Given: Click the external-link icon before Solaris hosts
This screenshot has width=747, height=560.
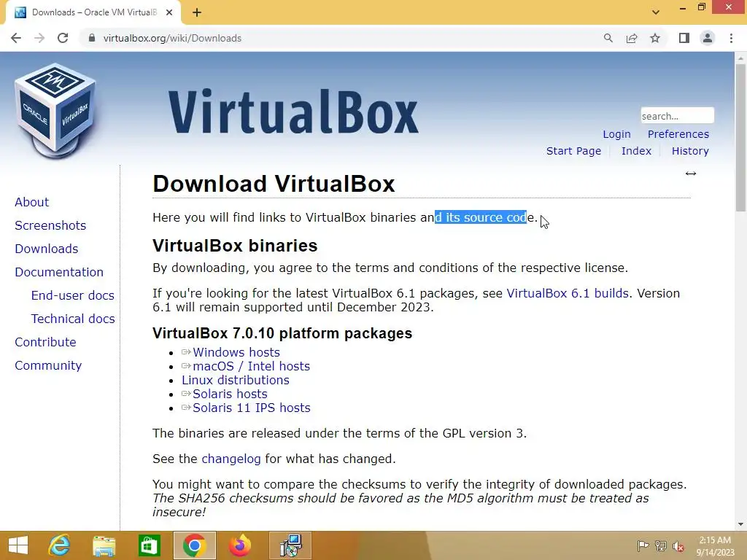Looking at the screenshot, I should tap(186, 394).
